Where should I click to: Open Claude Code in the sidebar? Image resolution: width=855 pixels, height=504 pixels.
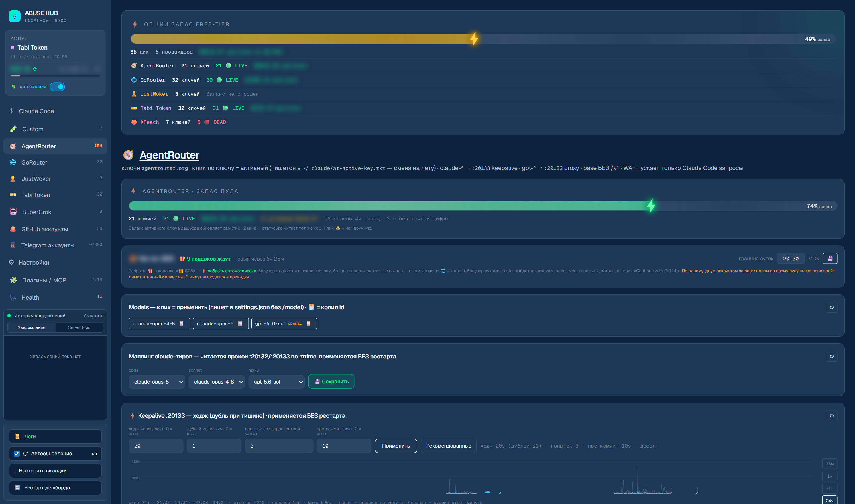tap(55, 111)
